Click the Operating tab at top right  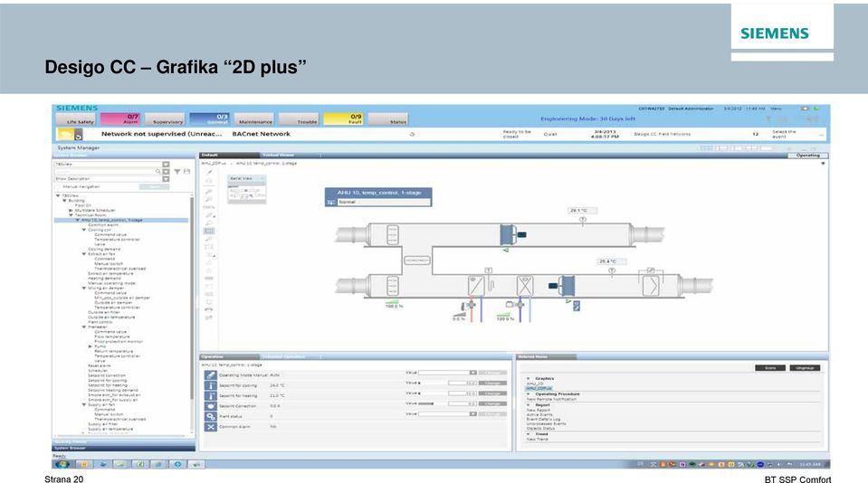click(x=807, y=156)
